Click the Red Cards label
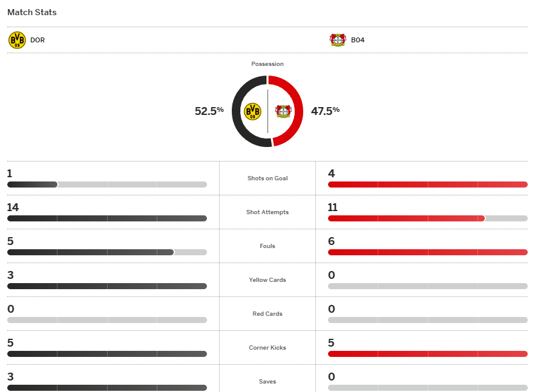535x392 pixels. click(x=267, y=314)
